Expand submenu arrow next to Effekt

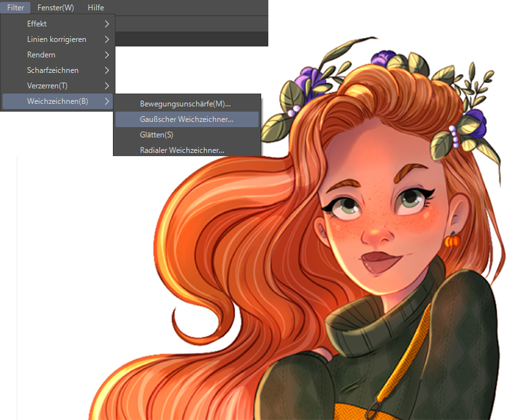click(x=106, y=24)
